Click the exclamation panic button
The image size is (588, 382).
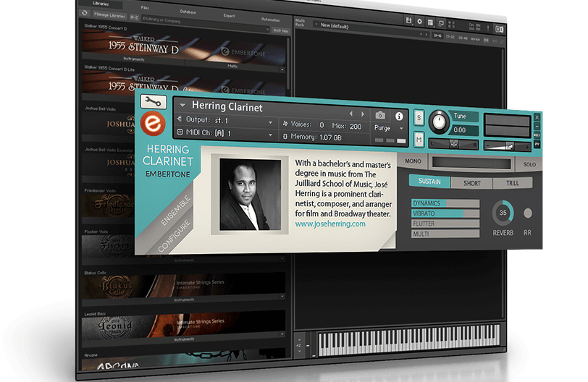[488, 27]
